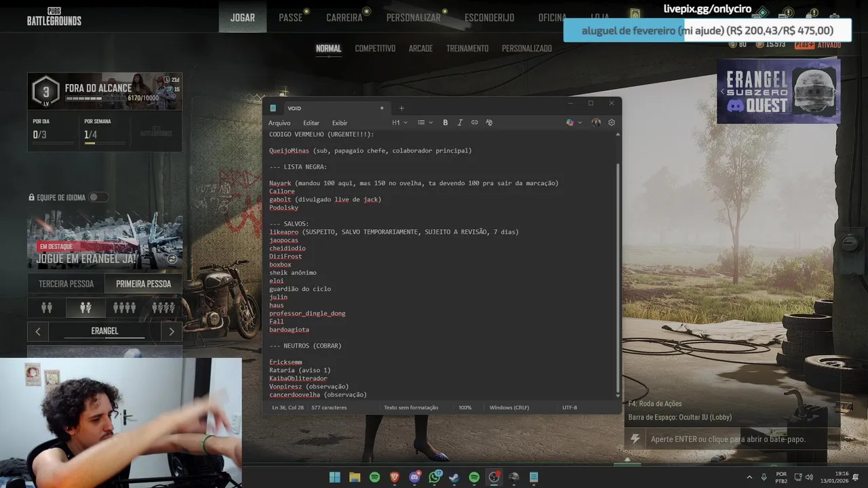Expand the list style dropdown
868x488 pixels.
coord(425,123)
